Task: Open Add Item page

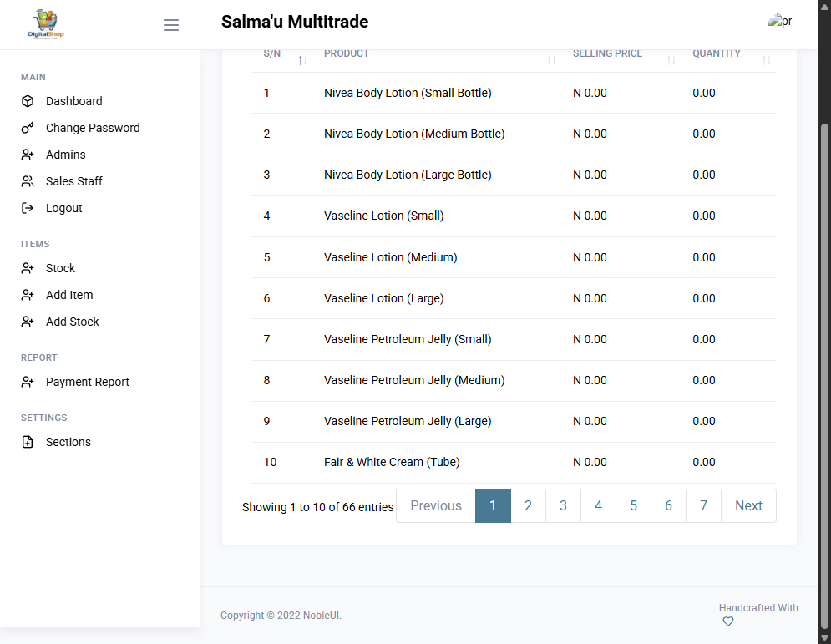Action: pyautogui.click(x=69, y=295)
